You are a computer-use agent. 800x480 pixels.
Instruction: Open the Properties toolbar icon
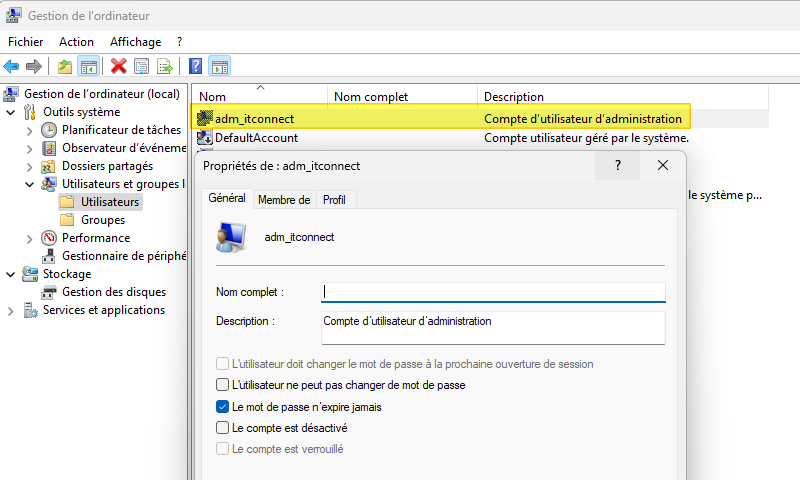(141, 66)
